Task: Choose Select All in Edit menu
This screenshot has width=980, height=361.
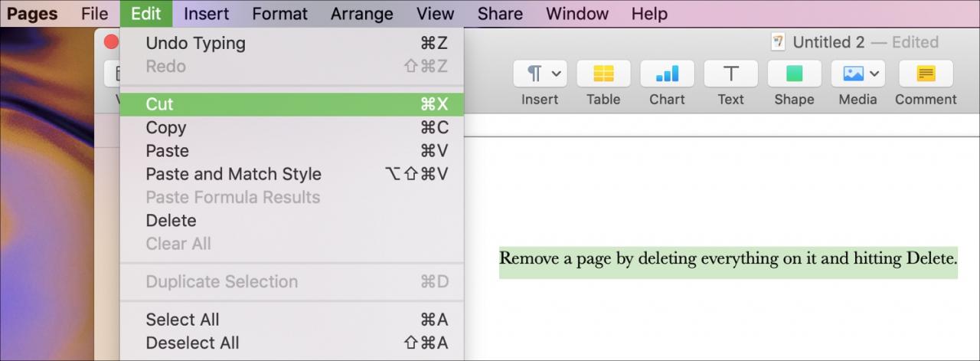Action: [292, 320]
